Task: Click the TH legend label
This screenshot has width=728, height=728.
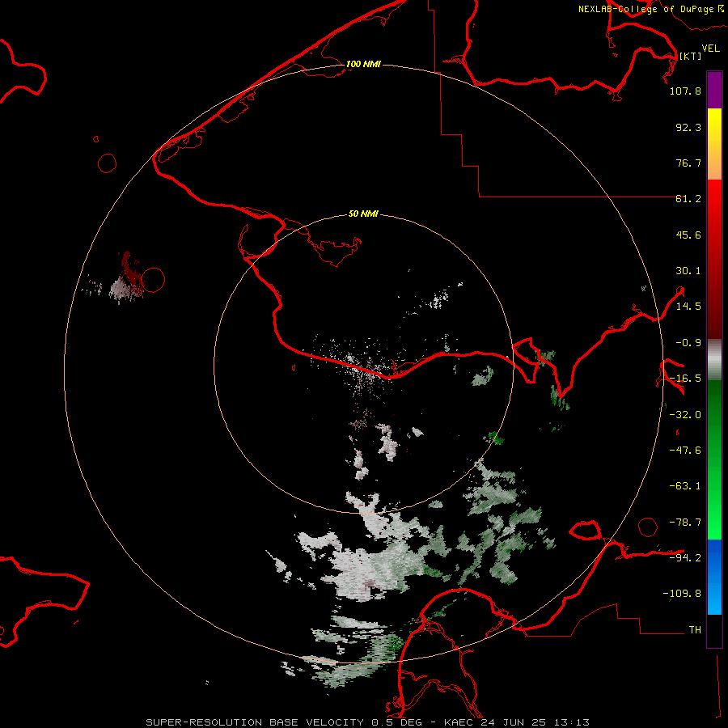Action: tap(695, 629)
